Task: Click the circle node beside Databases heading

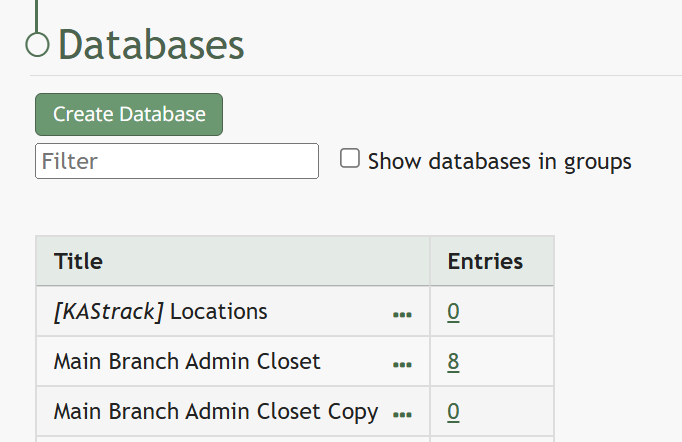Action: point(37,45)
